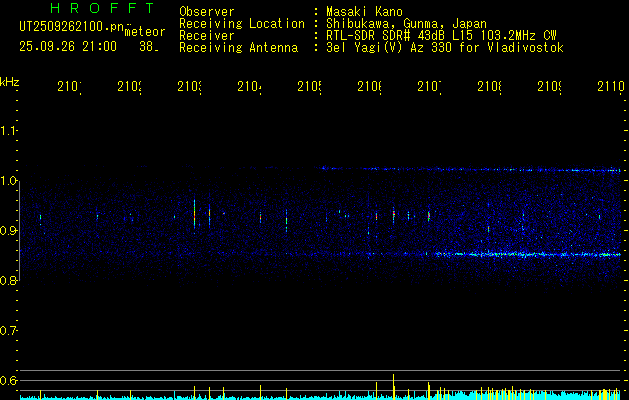
Task: Click the bright red meteor echo near 2103
Action: (194, 214)
